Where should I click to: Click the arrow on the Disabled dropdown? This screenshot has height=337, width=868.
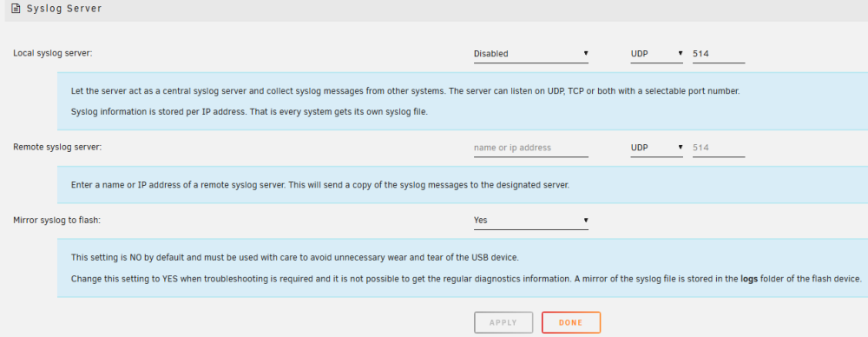click(586, 54)
